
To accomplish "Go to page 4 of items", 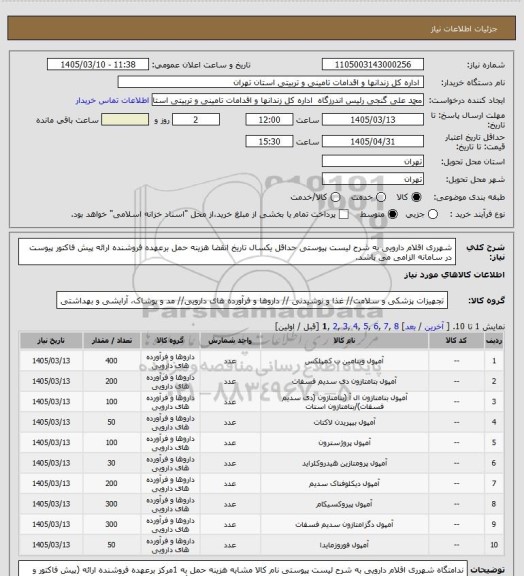I will pyautogui.click(x=355, y=326).
